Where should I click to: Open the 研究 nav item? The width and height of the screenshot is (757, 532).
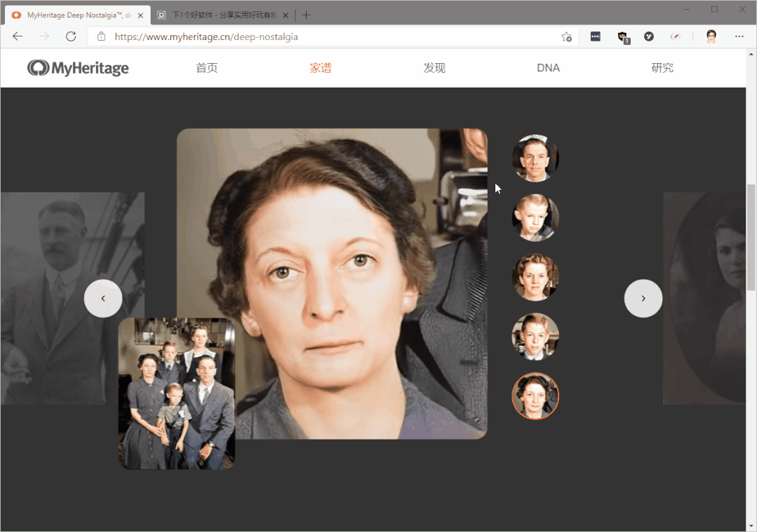pos(662,68)
